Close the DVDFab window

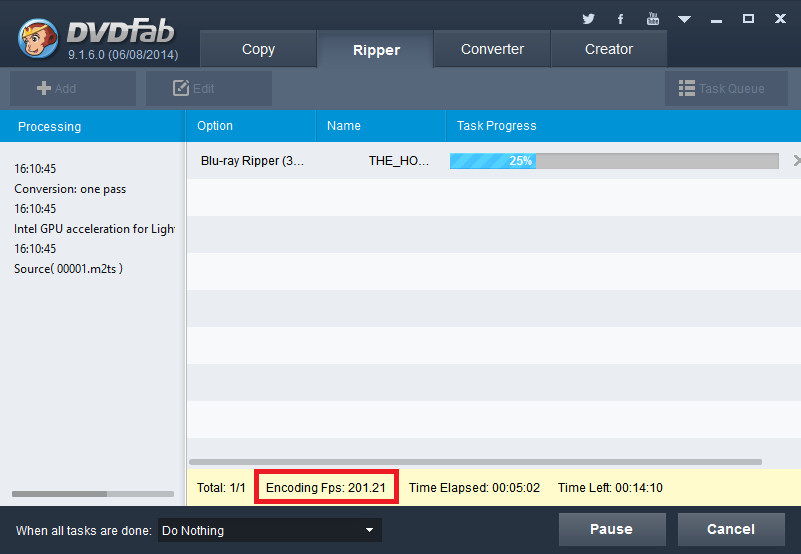coord(780,19)
